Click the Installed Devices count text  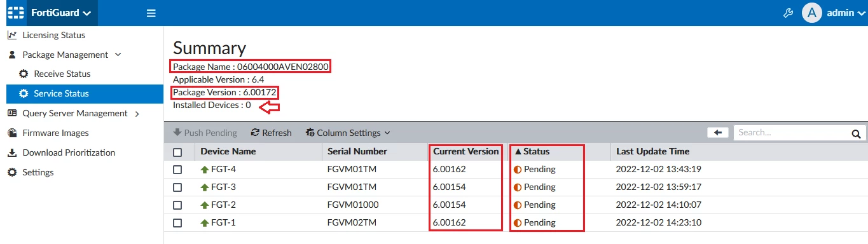click(212, 105)
